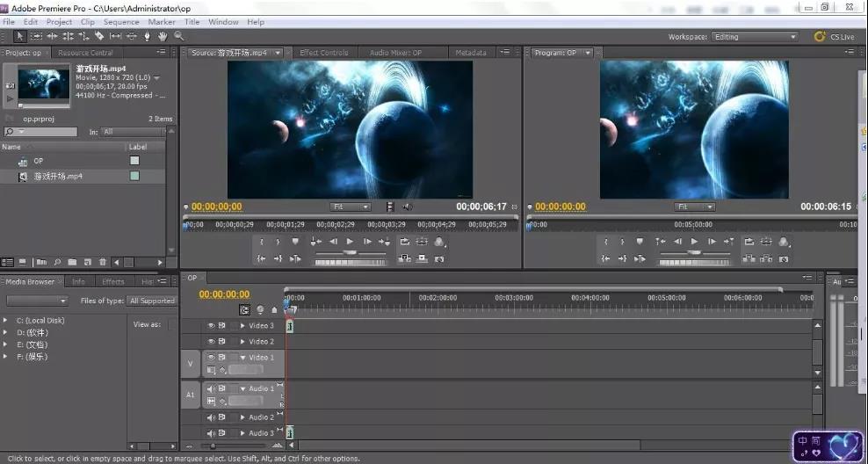Screen dimensions: 868x464
Task: Toggle Video 2 track output eye
Action: pos(211,341)
